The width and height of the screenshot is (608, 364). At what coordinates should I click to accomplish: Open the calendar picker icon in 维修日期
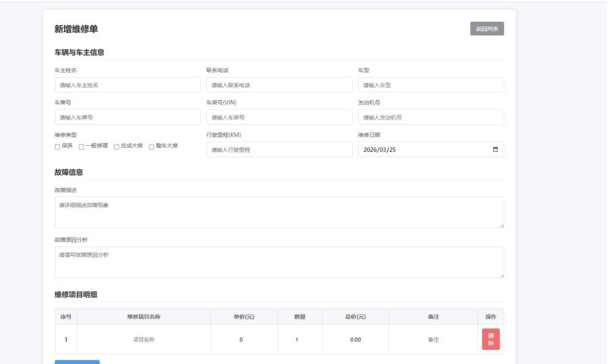click(x=495, y=150)
